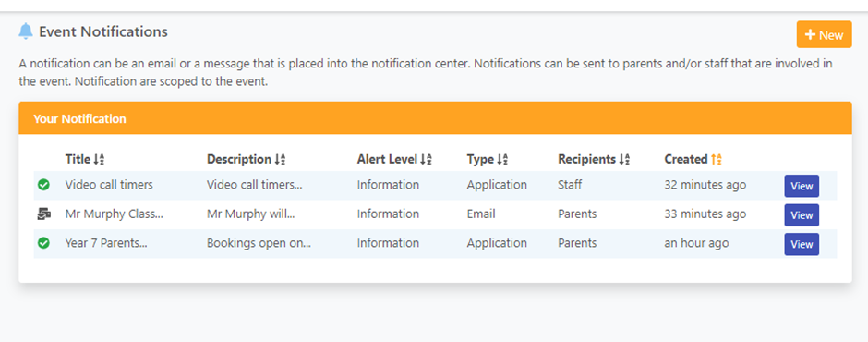Click the green check icon for Year 7 Parents

coord(43,243)
